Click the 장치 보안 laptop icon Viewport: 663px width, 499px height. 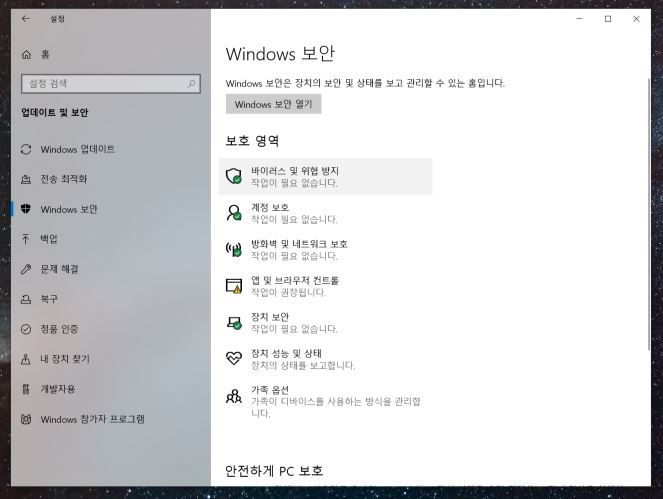pyautogui.click(x=234, y=323)
